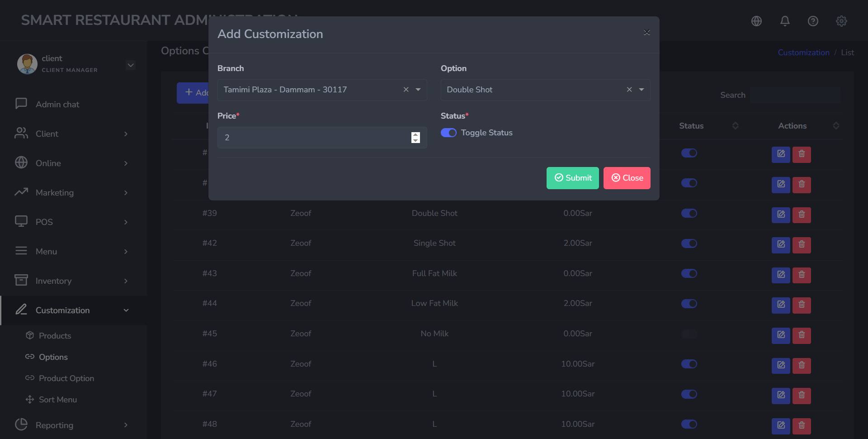Delete row #45 No Milk
Viewport: 868px width, 439px height.
(x=802, y=335)
